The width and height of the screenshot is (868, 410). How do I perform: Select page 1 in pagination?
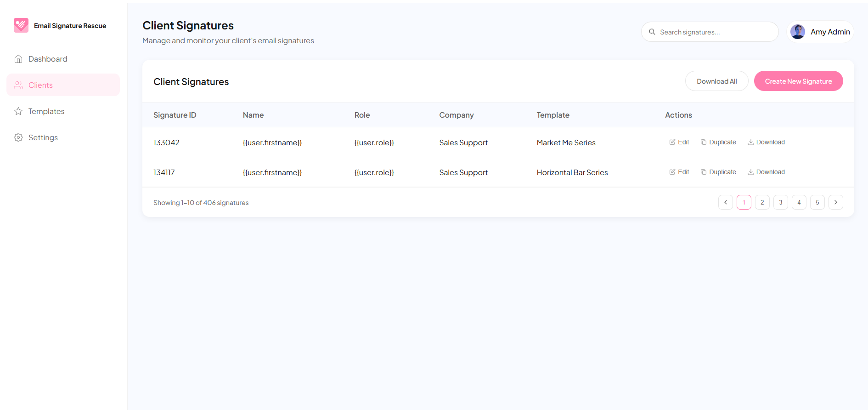click(744, 202)
